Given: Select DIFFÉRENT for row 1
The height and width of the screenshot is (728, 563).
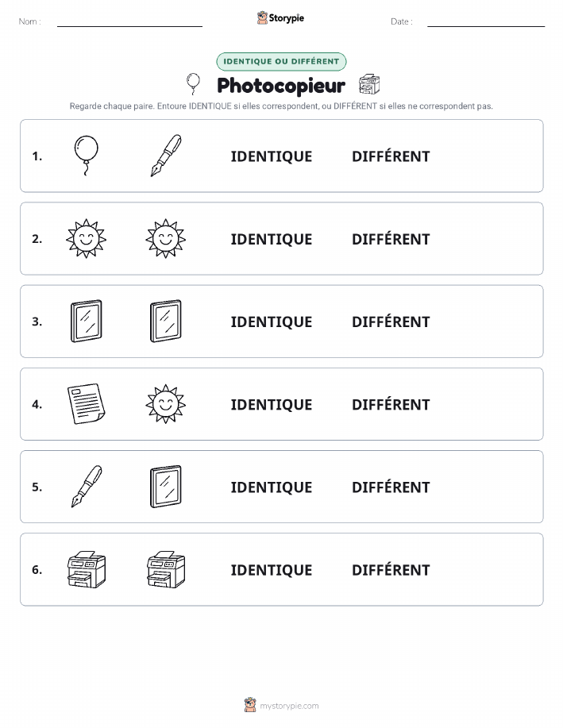Looking at the screenshot, I should click(391, 156).
